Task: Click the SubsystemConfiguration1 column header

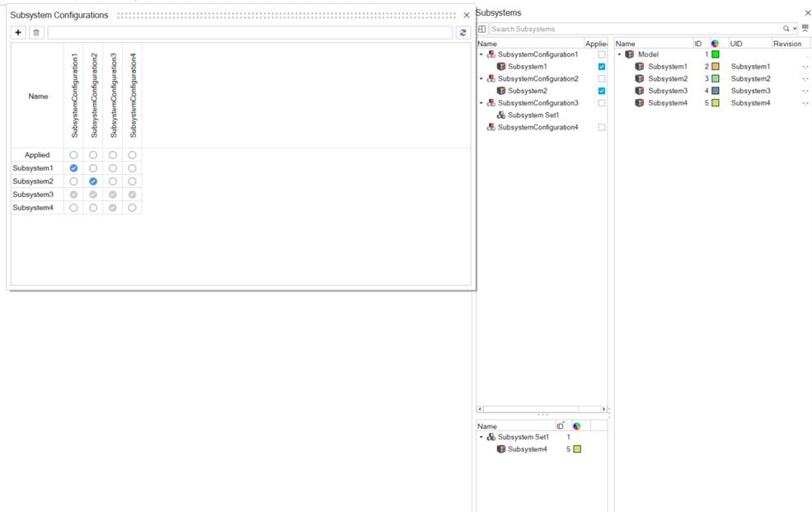Action: pyautogui.click(x=74, y=96)
